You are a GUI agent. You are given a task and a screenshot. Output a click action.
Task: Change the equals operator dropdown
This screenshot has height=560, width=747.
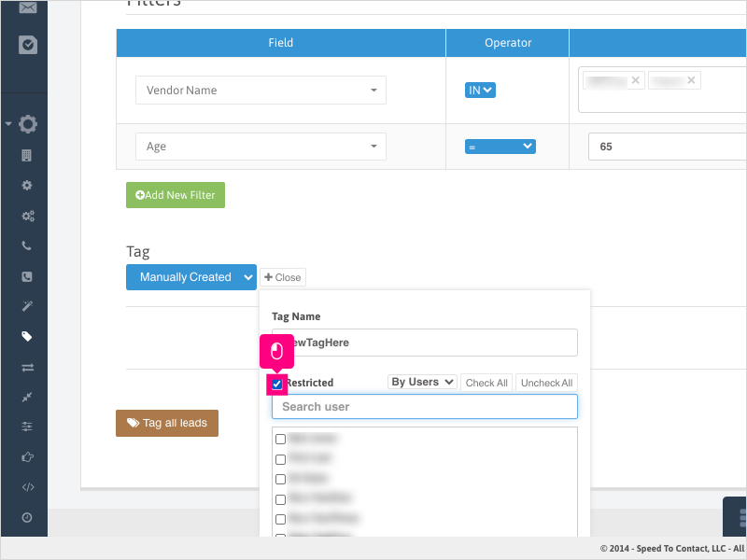tap(500, 147)
